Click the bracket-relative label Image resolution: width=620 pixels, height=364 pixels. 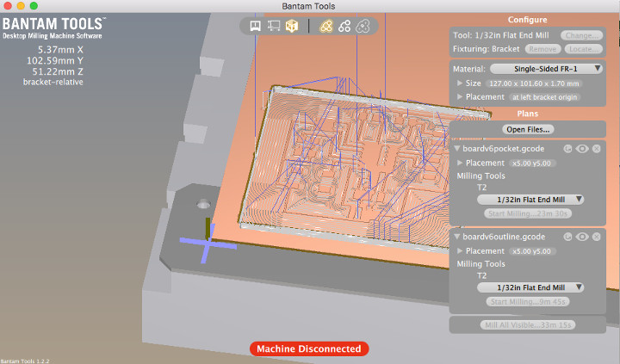[53, 83]
